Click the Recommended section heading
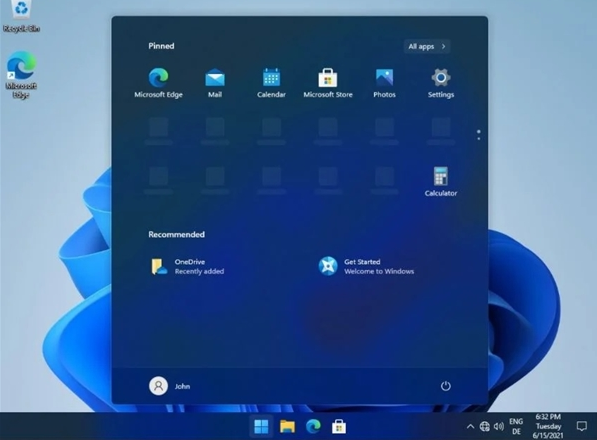The image size is (597, 440). [176, 234]
